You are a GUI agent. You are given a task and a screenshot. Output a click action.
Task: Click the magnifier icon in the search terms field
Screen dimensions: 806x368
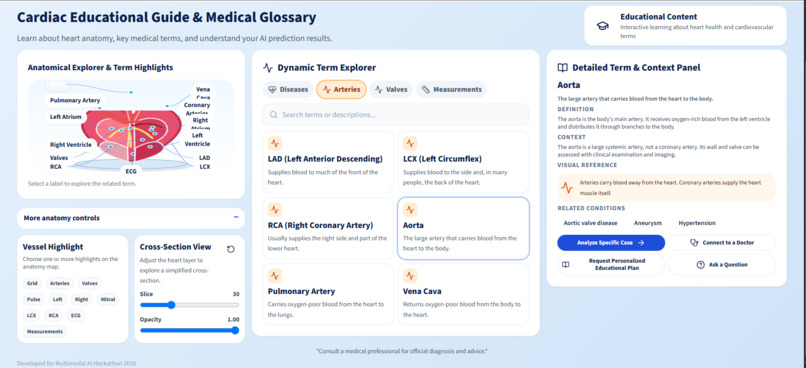273,115
